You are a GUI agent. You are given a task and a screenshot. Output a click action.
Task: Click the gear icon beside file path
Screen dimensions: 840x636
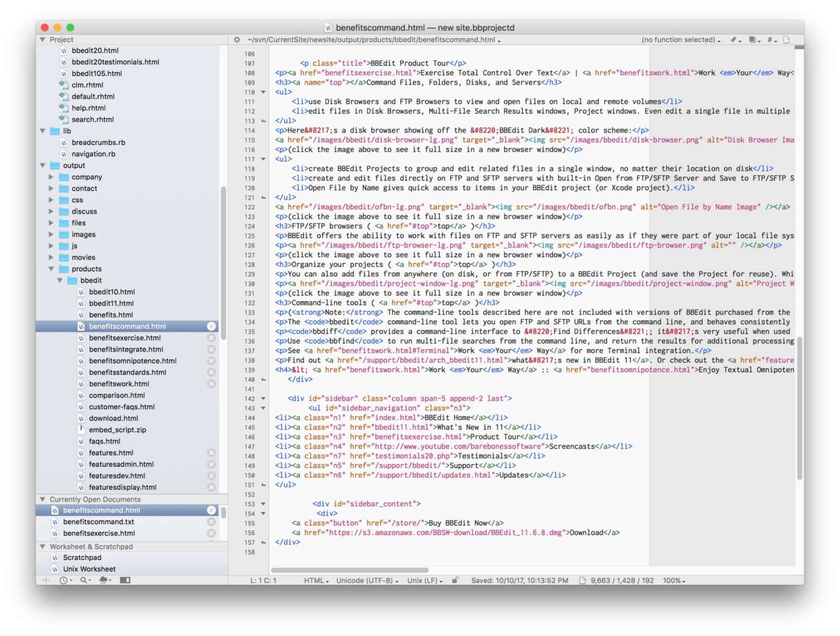(x=237, y=40)
